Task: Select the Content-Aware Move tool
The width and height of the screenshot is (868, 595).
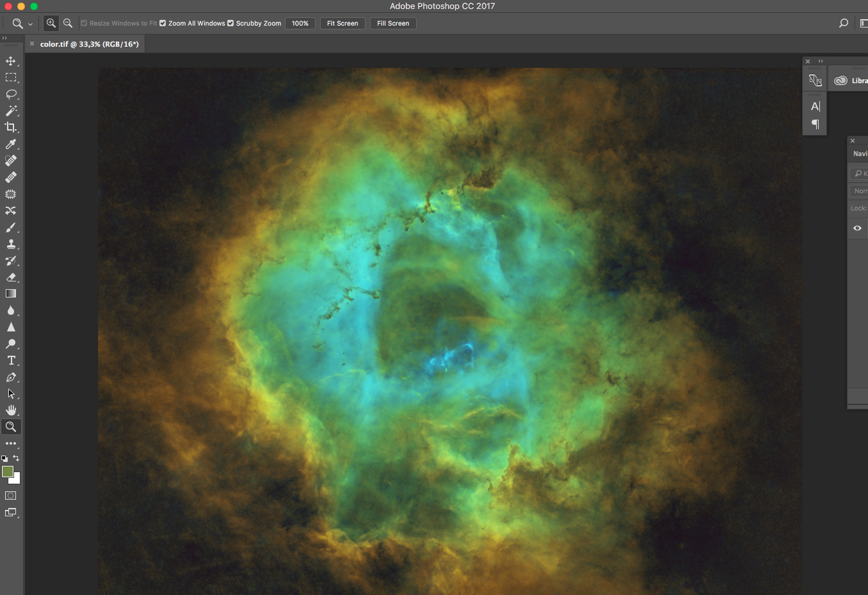Action: click(x=11, y=210)
